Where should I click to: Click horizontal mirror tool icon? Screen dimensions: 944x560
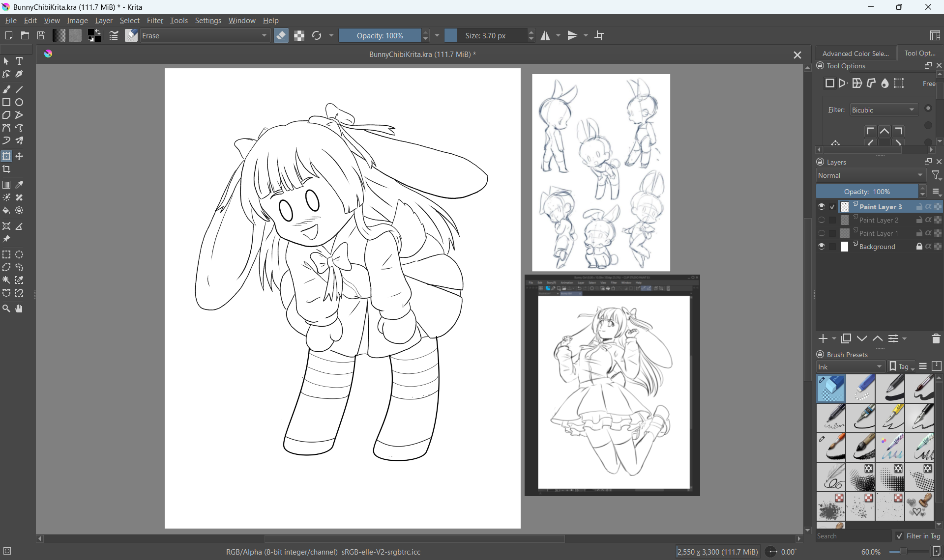coord(546,36)
